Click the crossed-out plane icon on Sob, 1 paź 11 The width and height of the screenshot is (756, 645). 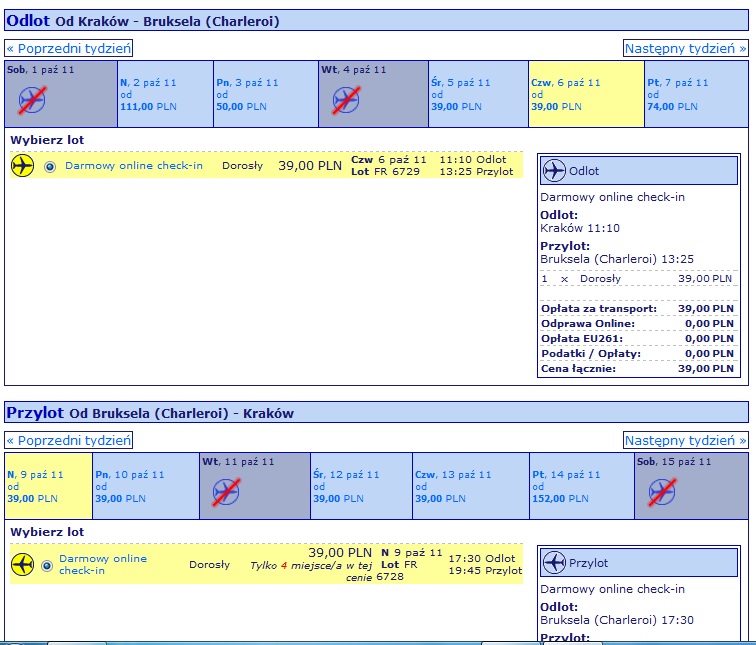pyautogui.click(x=32, y=100)
